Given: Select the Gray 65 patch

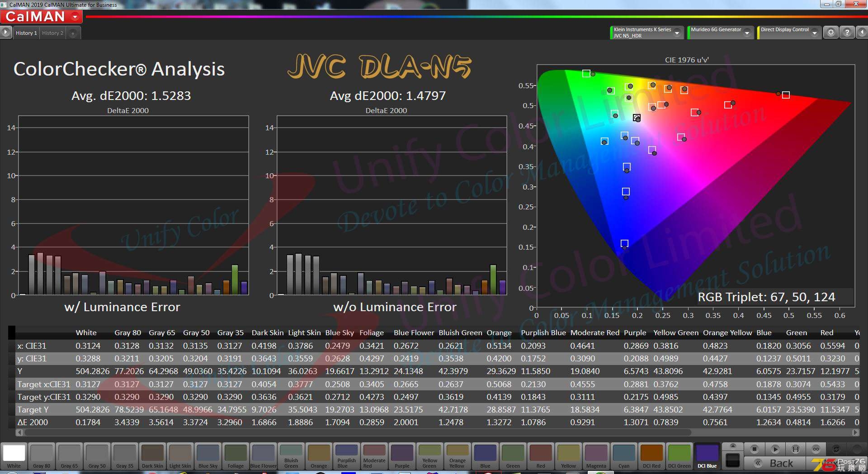Looking at the screenshot, I should coord(69,456).
